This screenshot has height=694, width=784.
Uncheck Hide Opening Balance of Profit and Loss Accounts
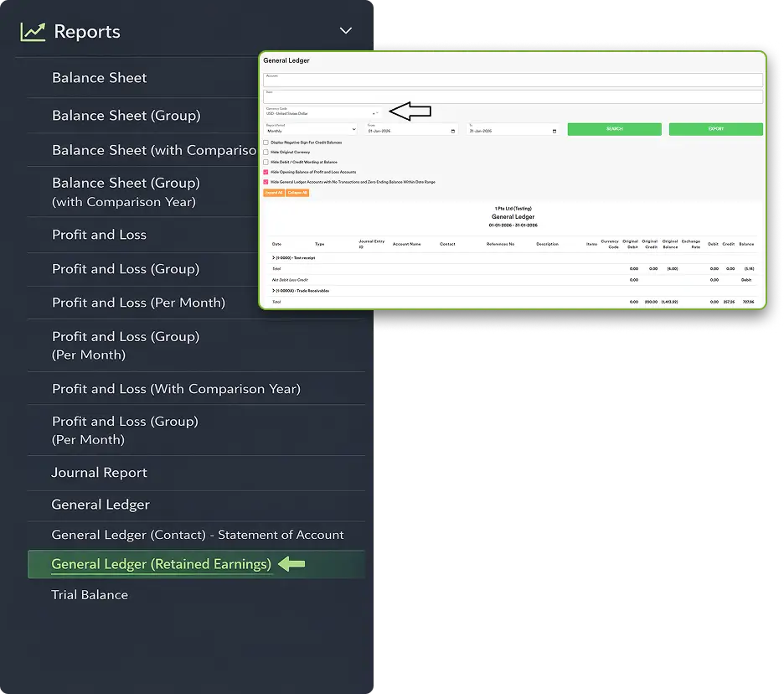coord(266,172)
